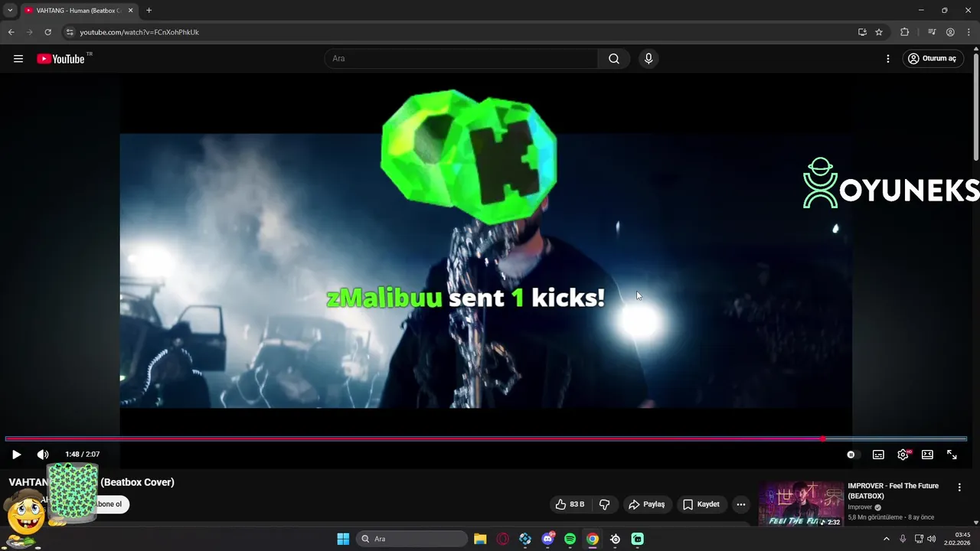Enter full screen mode
This screenshot has height=551, width=980.
pos(952,455)
